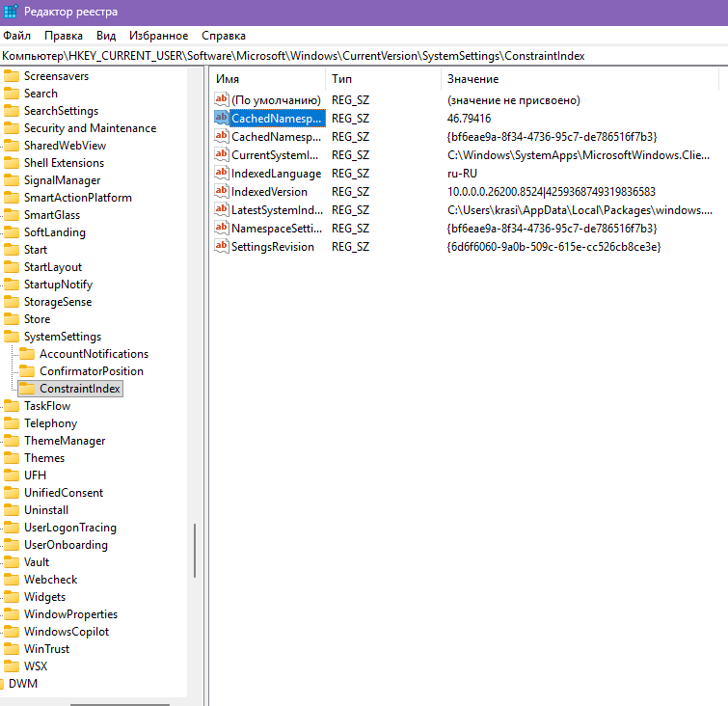The width and height of the screenshot is (728, 706).
Task: Click the tree pane vertical scrollbar thumb
Action: pyautogui.click(x=195, y=551)
